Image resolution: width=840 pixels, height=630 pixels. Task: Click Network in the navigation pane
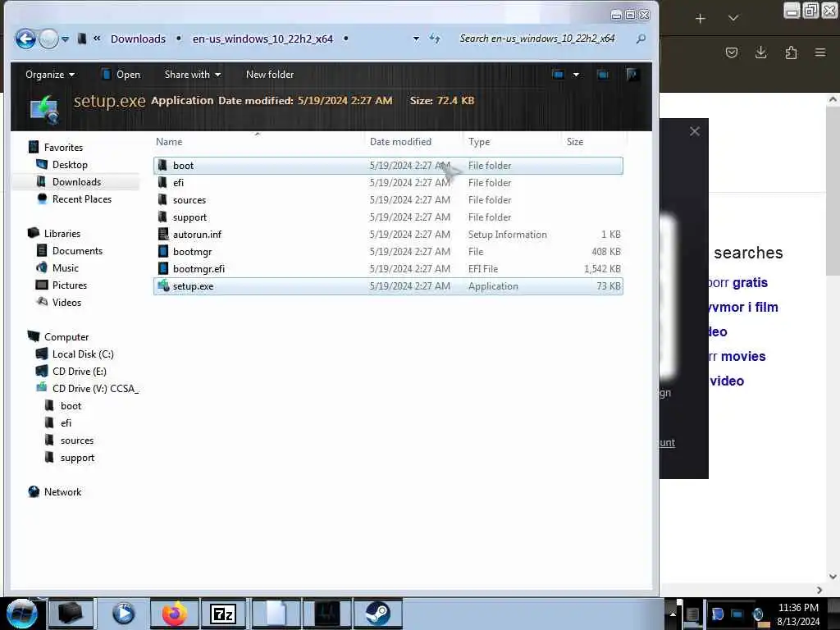coord(62,492)
